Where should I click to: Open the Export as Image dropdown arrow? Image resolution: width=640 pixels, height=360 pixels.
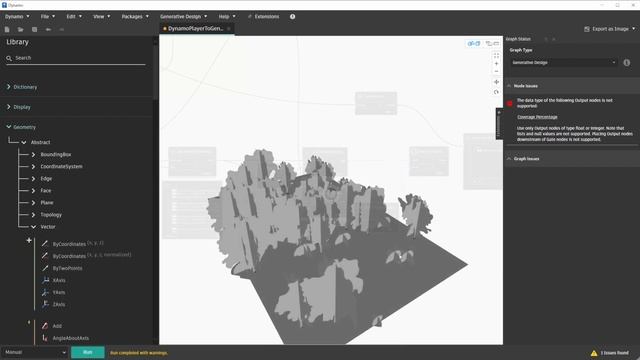633,29
